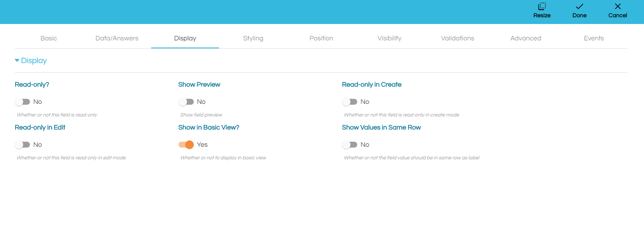Toggle Show Values in Same Row
This screenshot has width=644, height=230.
pyautogui.click(x=350, y=145)
